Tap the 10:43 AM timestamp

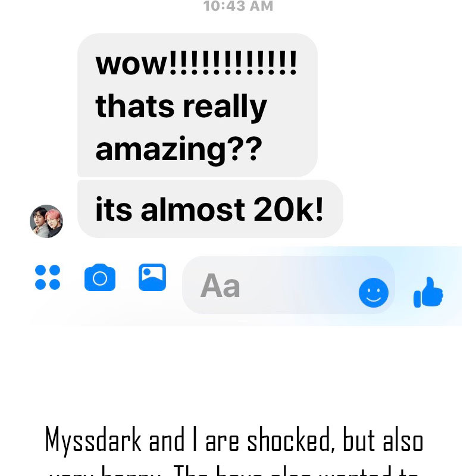coord(238,6)
